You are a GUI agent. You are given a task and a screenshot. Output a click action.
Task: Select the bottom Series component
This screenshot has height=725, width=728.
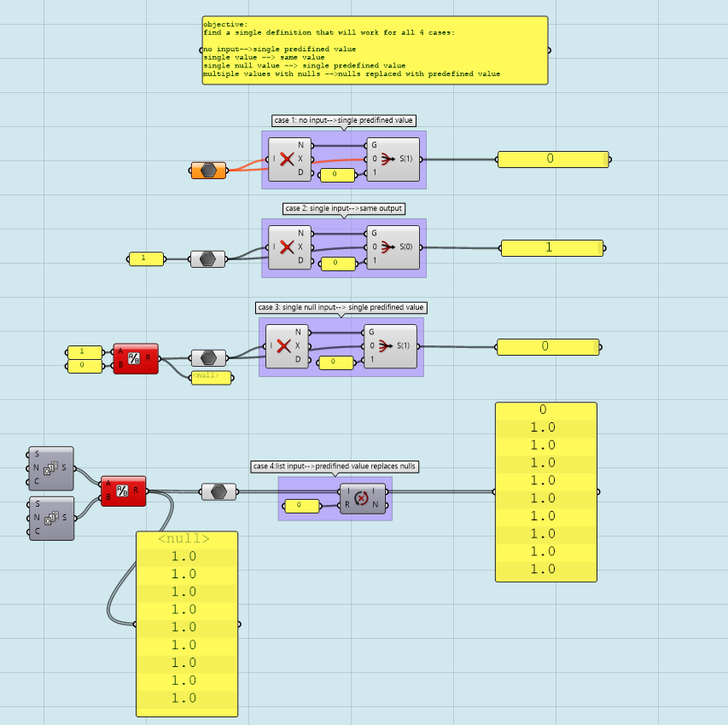tap(51, 518)
